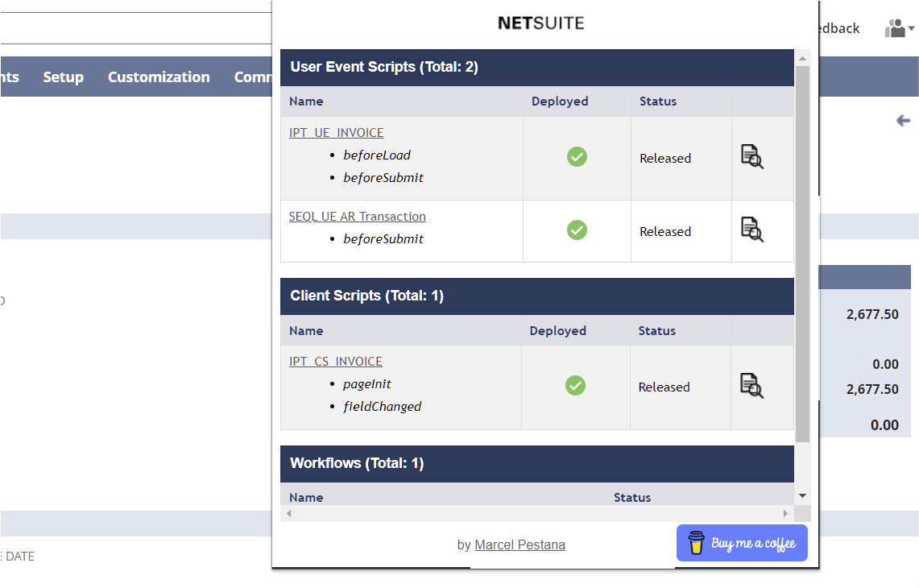The width and height of the screenshot is (919, 588).
Task: Click the Buy me a coffee button
Action: pyautogui.click(x=741, y=542)
